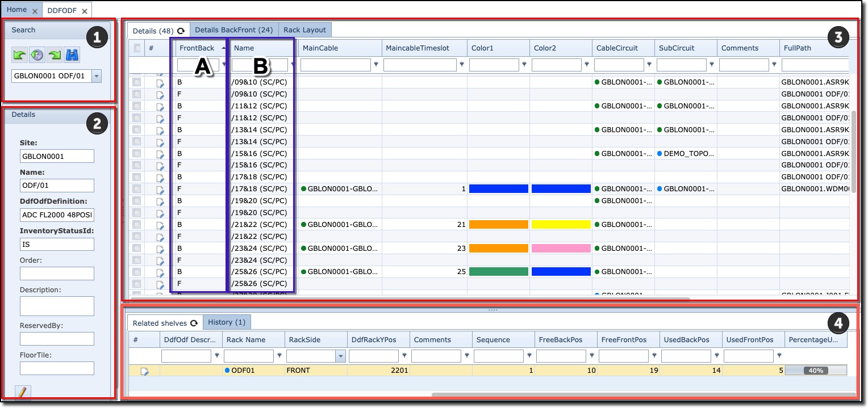The height and width of the screenshot is (408, 868).
Task: Switch to Details BackFront (24) tab
Action: pyautogui.click(x=233, y=30)
